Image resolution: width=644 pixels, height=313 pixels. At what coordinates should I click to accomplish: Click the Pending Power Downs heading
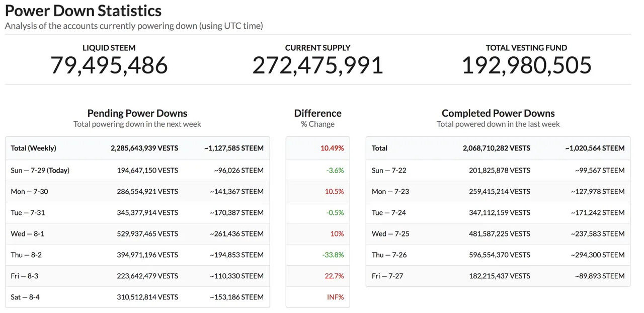[x=137, y=113]
